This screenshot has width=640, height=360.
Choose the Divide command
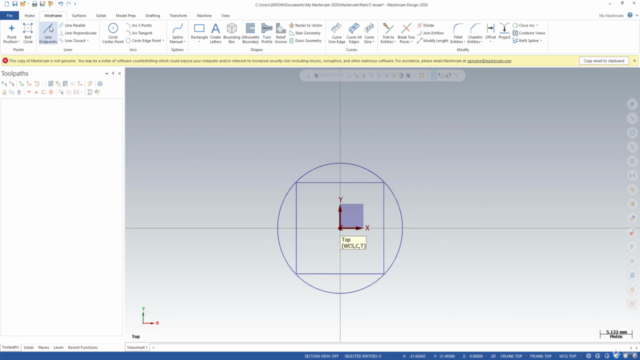[x=426, y=25]
